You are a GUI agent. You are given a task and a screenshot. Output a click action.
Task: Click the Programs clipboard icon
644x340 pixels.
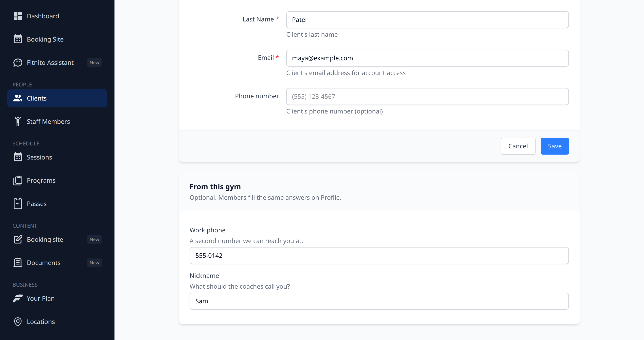(18, 180)
